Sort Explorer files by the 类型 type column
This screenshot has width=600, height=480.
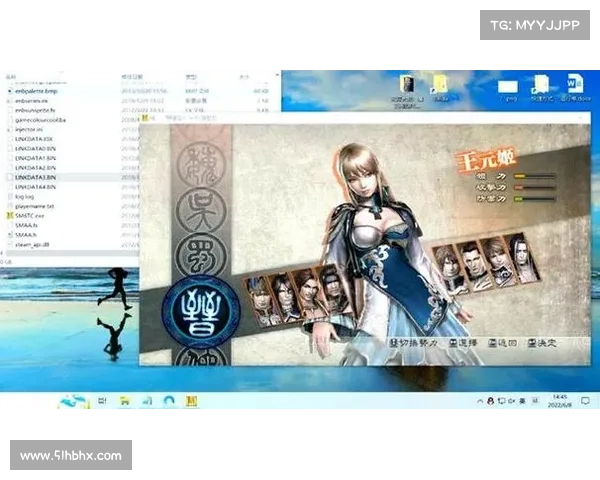[191, 77]
